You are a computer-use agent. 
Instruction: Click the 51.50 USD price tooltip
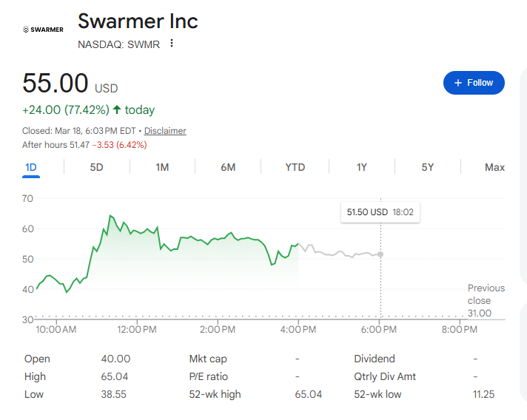[380, 212]
